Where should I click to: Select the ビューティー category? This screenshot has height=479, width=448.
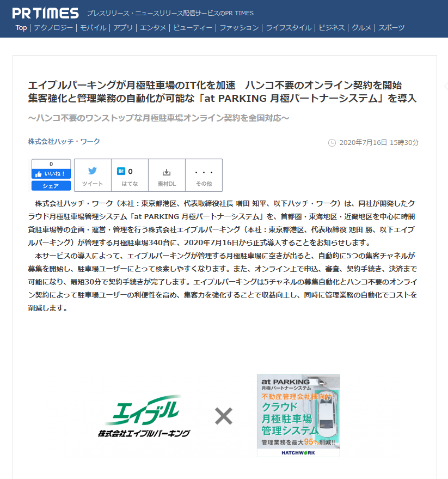pos(193,28)
